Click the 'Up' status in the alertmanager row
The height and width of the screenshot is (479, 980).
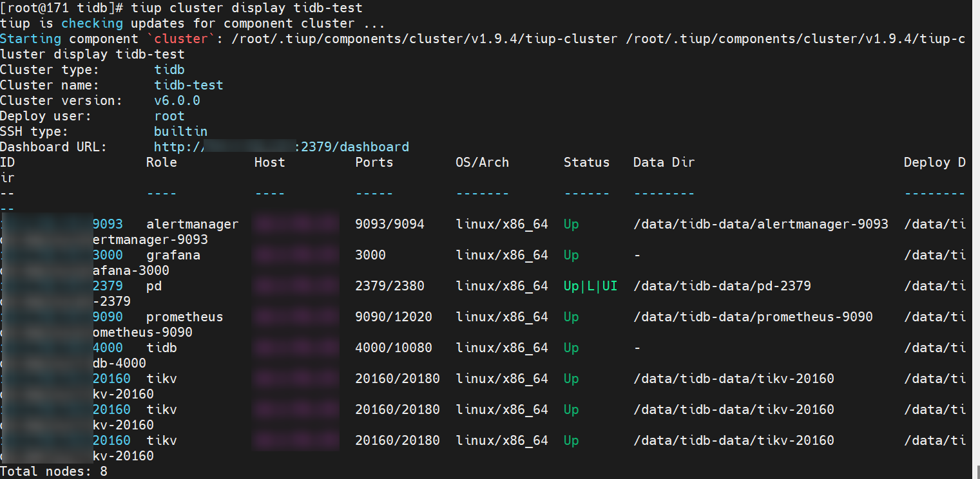point(572,224)
